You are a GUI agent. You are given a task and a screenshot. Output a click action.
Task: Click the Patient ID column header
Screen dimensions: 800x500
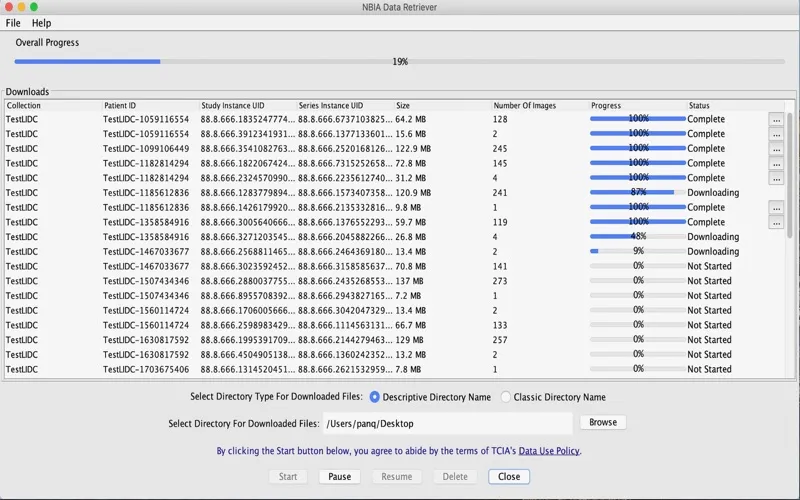(151, 106)
